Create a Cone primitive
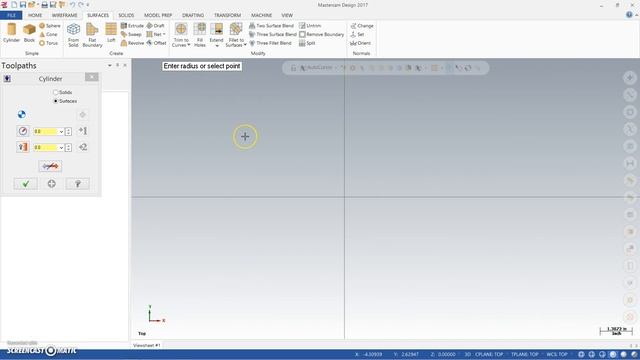This screenshot has height=360, width=640. [x=48, y=34]
